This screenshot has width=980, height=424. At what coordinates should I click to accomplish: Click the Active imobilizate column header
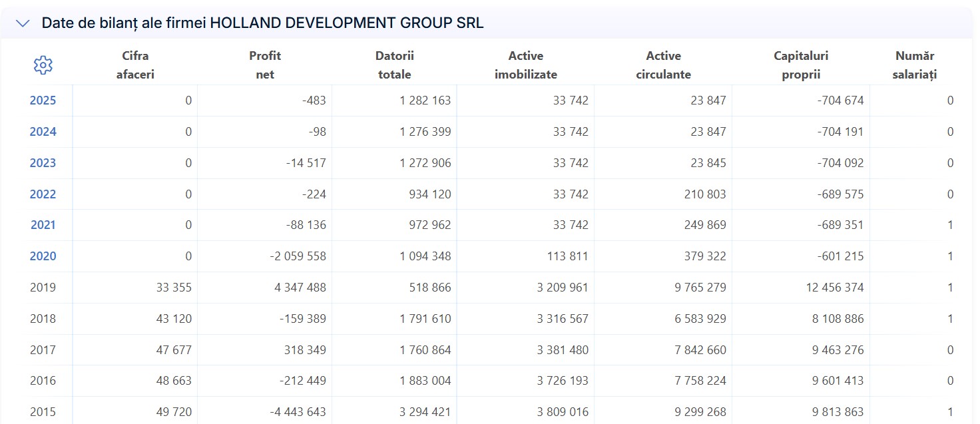tap(526, 65)
